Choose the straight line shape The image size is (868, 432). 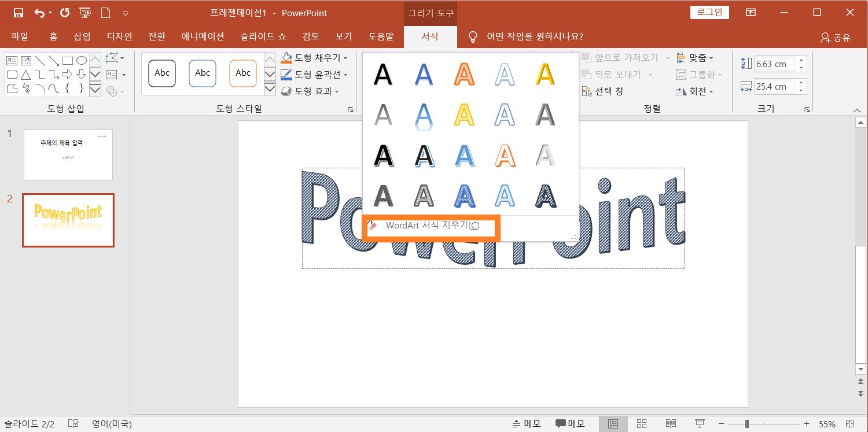40,60
